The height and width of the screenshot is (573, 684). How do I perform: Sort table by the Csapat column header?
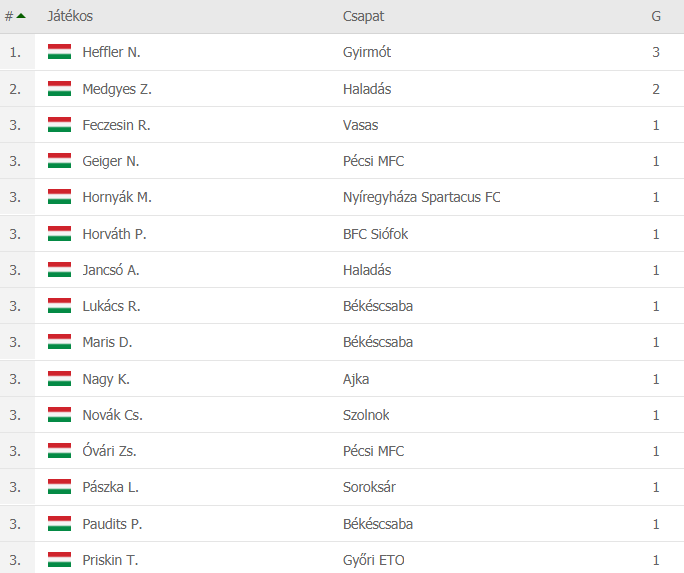tap(363, 16)
